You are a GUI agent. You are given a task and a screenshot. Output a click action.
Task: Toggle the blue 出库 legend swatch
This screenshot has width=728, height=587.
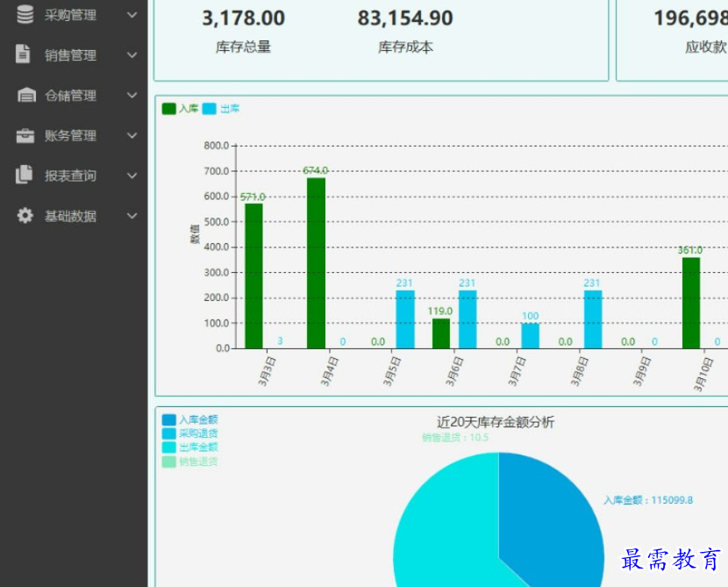point(210,109)
